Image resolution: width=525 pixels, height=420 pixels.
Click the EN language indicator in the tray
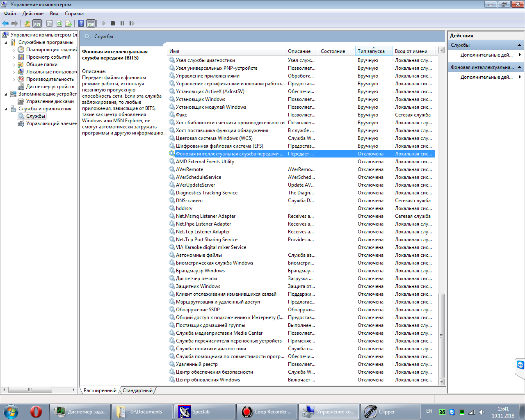pos(429,411)
